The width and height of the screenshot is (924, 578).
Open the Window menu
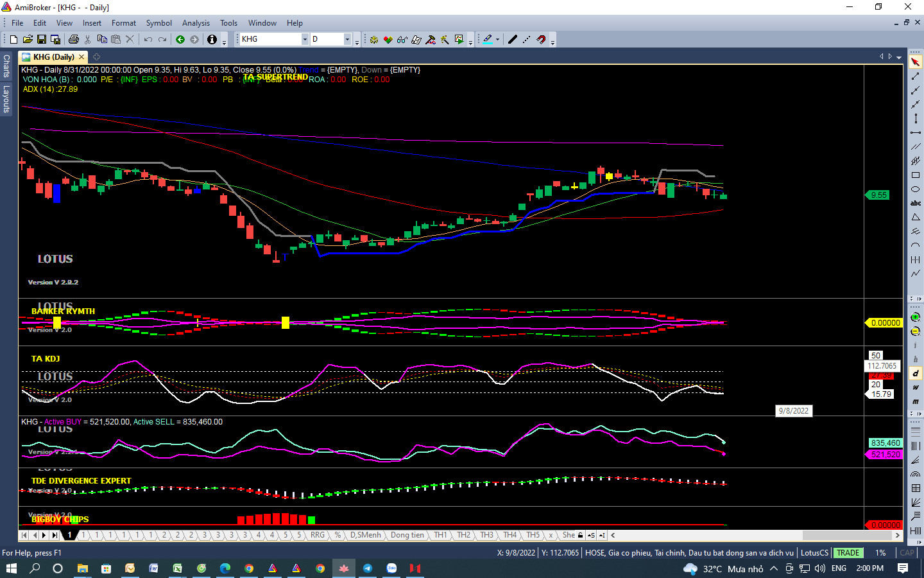[262, 22]
